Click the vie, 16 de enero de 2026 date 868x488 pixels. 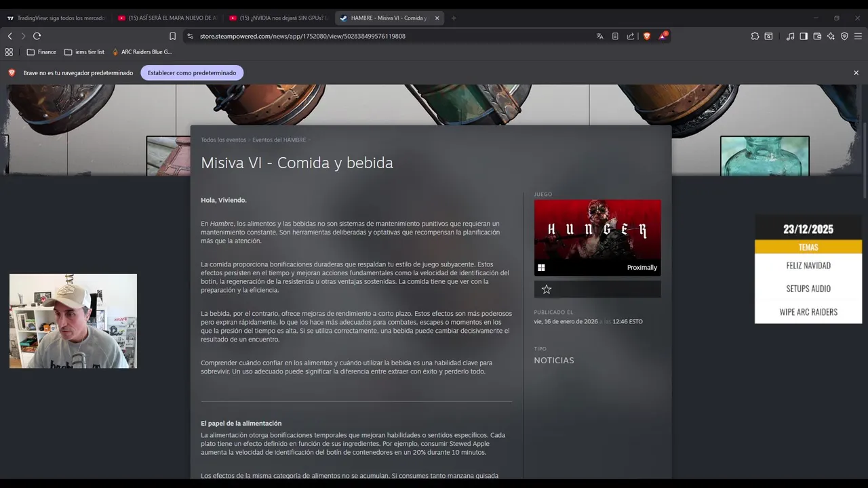coord(566,321)
